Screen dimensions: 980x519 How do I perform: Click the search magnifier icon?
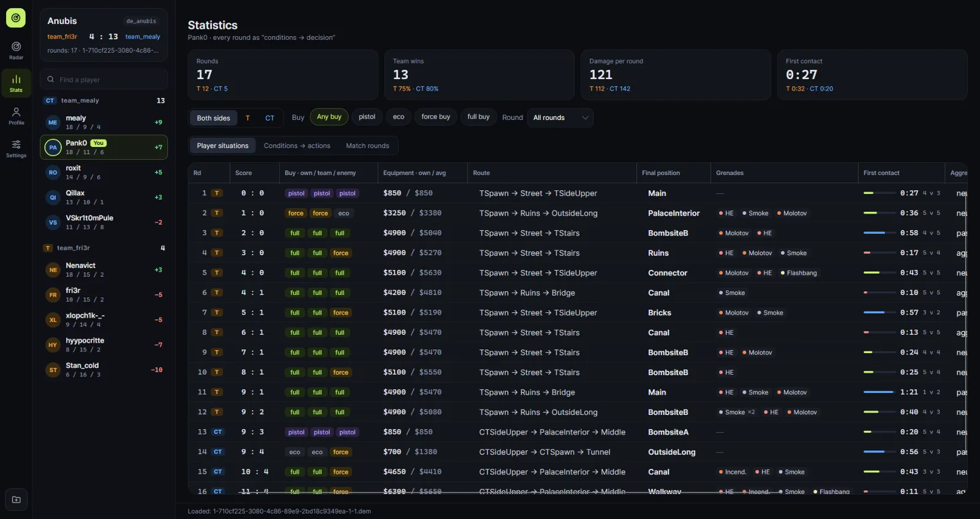click(x=51, y=80)
